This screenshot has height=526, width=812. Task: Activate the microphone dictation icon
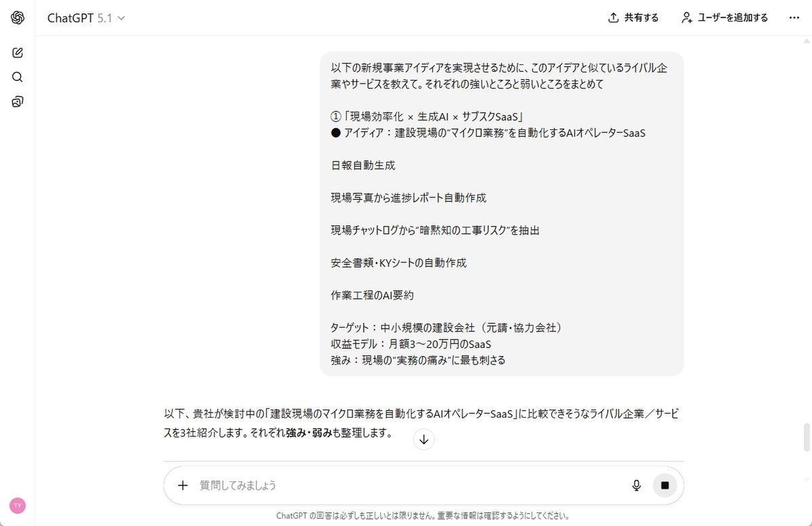(x=637, y=485)
